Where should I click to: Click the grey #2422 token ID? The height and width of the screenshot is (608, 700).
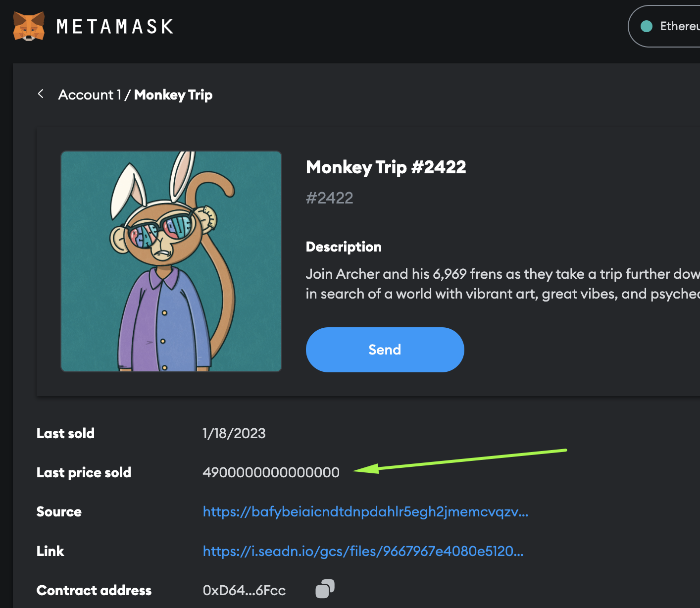330,198
